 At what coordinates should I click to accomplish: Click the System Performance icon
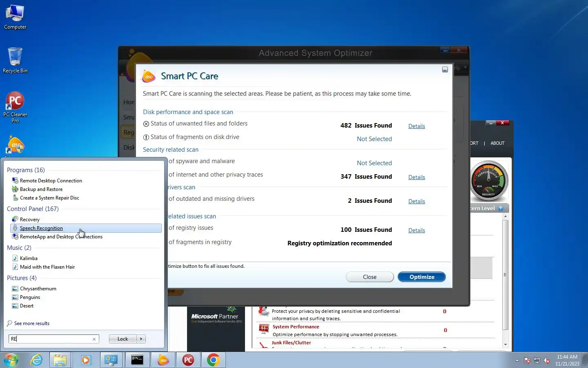[264, 329]
